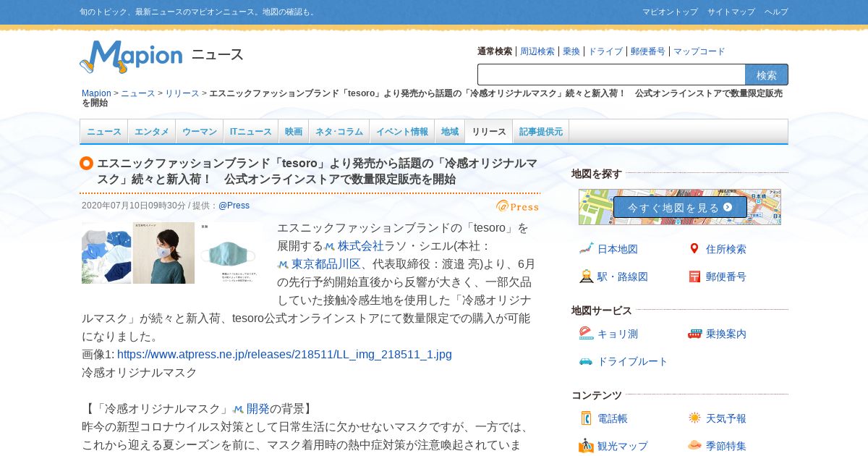The height and width of the screenshot is (456, 868).
Task: Click the orange circle bullet beside article title
Action: point(87,164)
